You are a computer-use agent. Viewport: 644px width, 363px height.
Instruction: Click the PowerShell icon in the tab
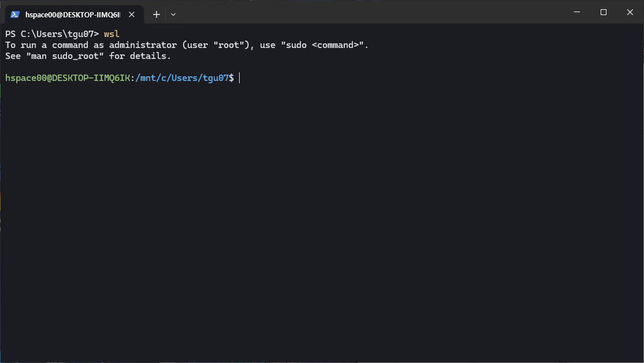coord(15,14)
